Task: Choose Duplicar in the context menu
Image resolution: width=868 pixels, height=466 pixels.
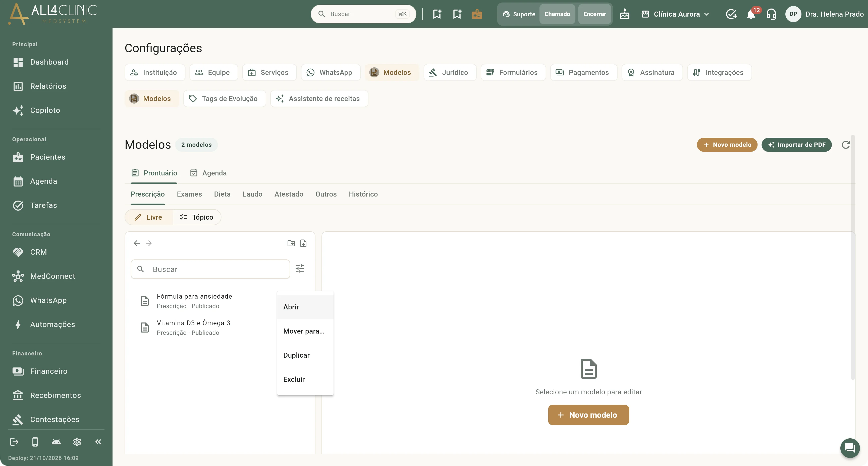Action: 305,355
